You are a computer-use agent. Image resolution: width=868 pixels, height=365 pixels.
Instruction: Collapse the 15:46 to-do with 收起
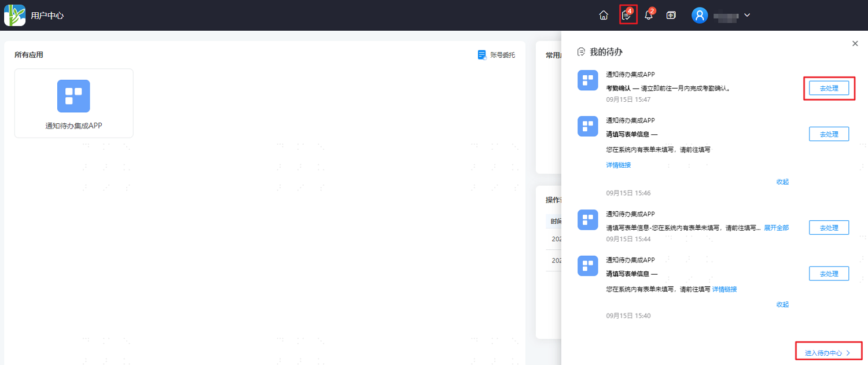coord(782,182)
